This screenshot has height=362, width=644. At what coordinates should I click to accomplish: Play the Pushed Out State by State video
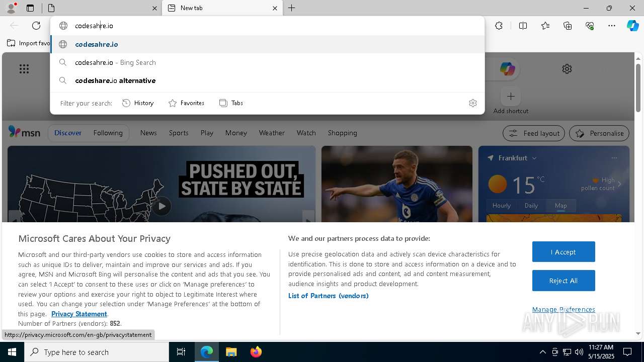tap(162, 206)
